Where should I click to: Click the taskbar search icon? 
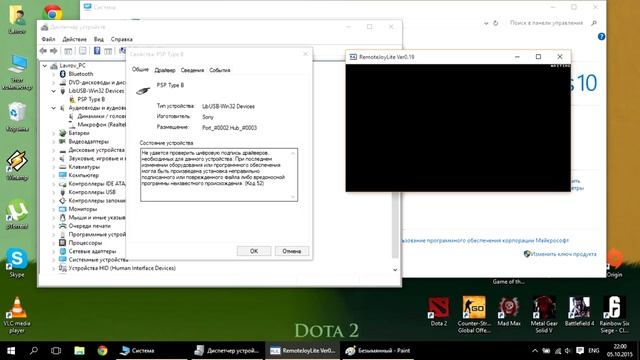point(34,351)
